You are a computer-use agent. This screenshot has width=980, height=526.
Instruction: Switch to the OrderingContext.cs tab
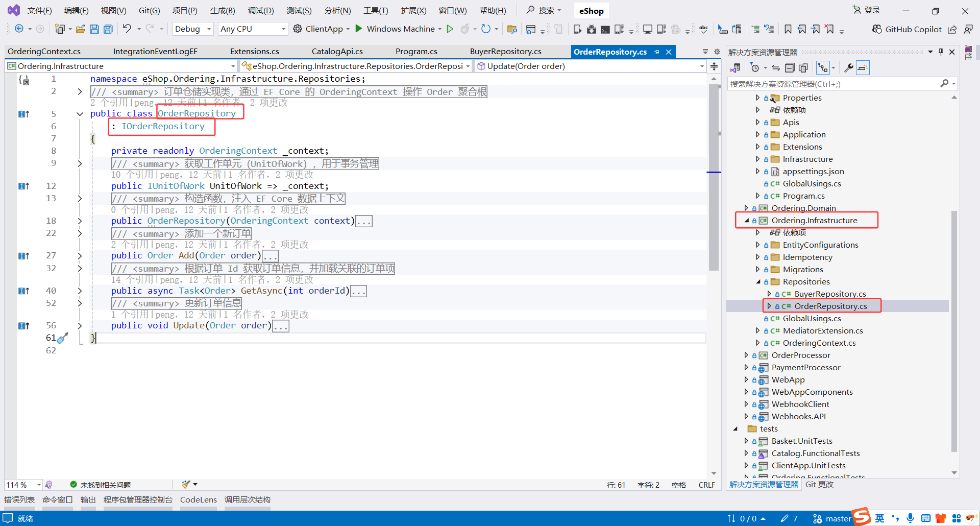[x=44, y=52]
